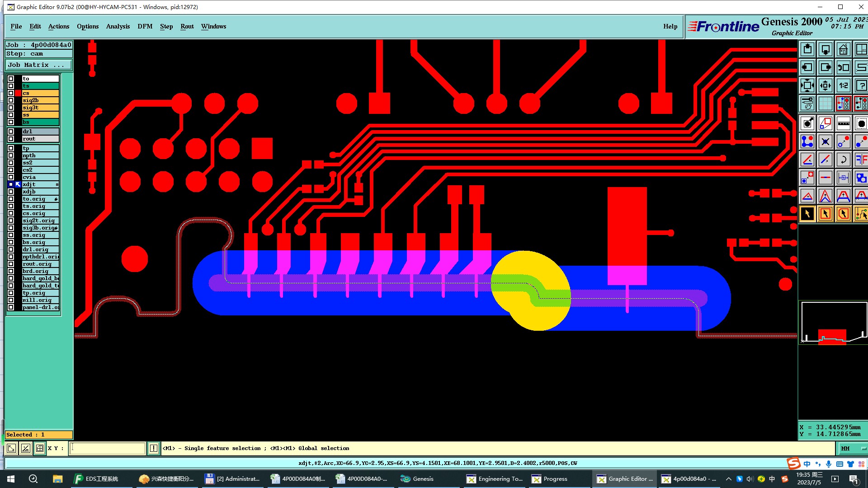Select the rotate feature tool icon
The height and width of the screenshot is (488, 868).
(x=843, y=160)
